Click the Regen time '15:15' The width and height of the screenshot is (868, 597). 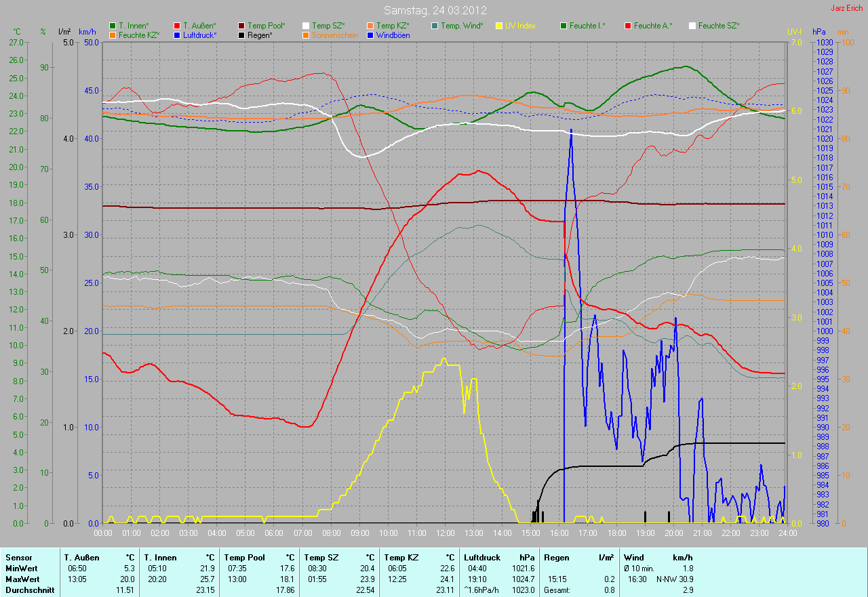(558, 579)
